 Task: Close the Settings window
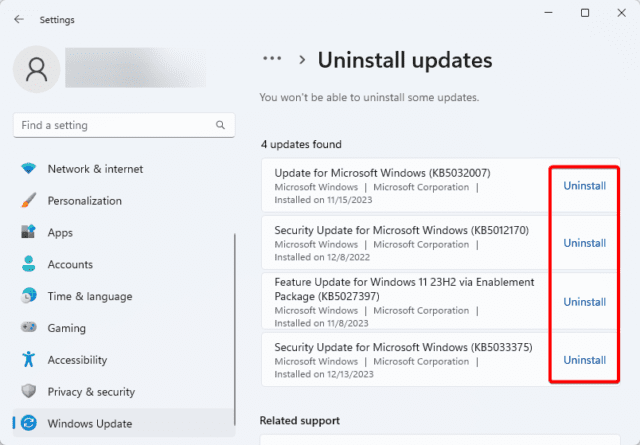tap(621, 13)
